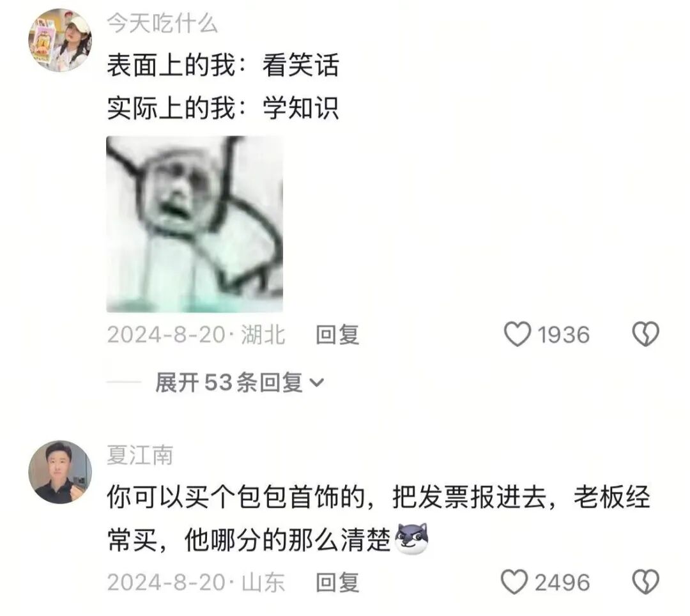690x616 pixels.
Task: View the blurry panda meme image
Action: click(x=194, y=224)
